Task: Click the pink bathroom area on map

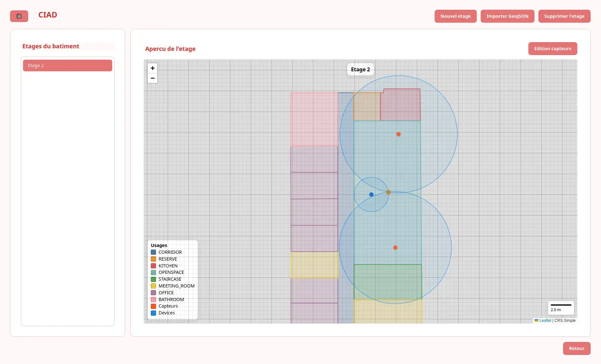Action: tap(314, 119)
